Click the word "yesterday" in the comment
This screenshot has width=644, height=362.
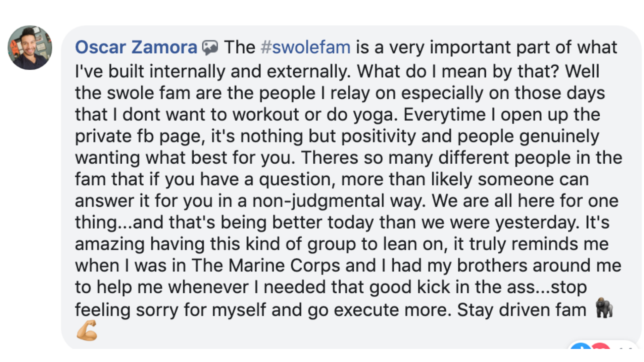click(x=537, y=223)
